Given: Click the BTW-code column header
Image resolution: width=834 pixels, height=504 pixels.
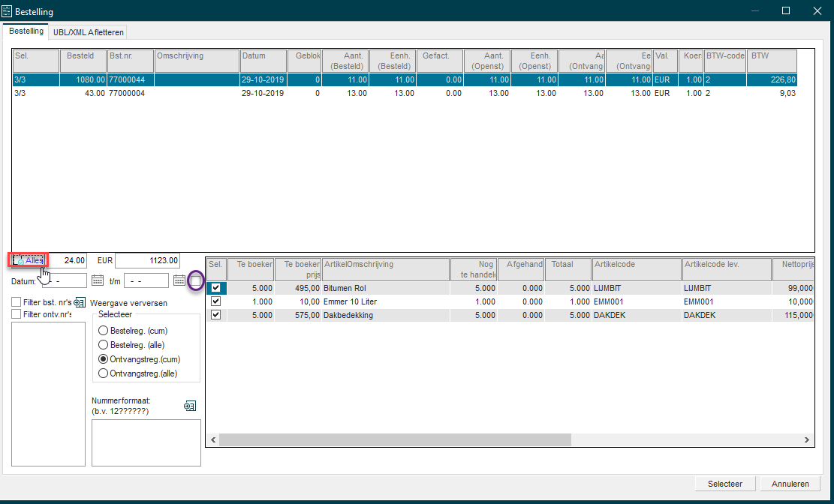Looking at the screenshot, I should point(724,61).
